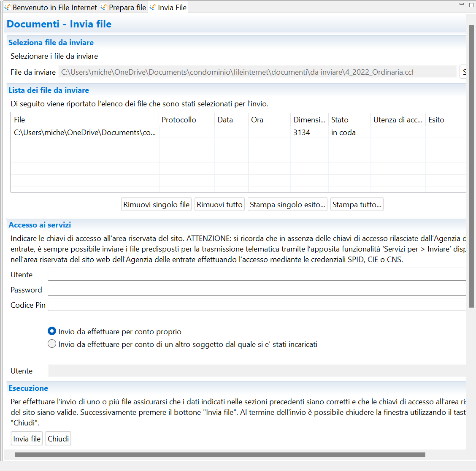Select the queued file row in list
Screen dimensions: 476x471
coord(238,133)
